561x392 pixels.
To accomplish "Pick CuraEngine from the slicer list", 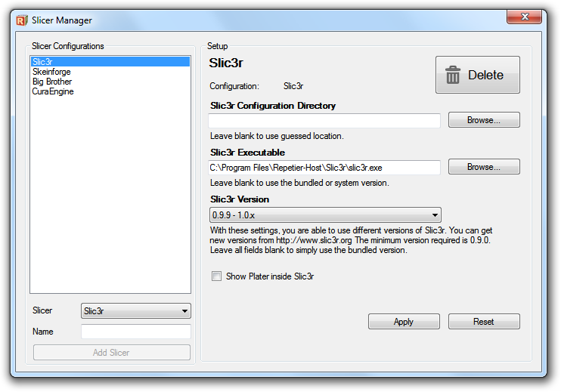I will [x=53, y=91].
